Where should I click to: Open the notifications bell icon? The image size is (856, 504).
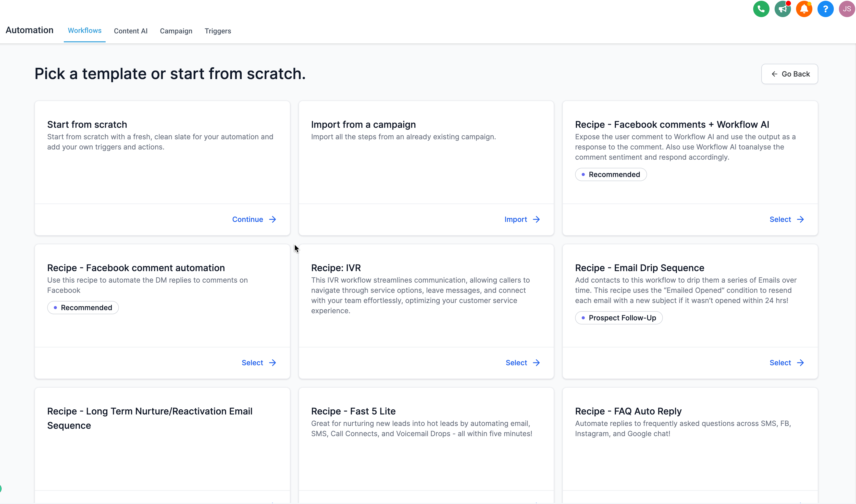804,9
